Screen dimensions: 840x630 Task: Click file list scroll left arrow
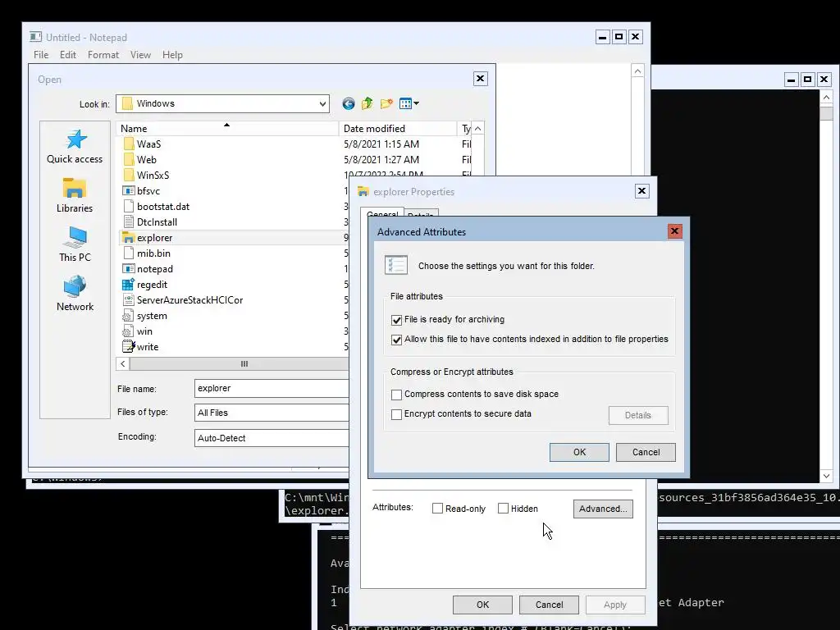[x=123, y=363]
